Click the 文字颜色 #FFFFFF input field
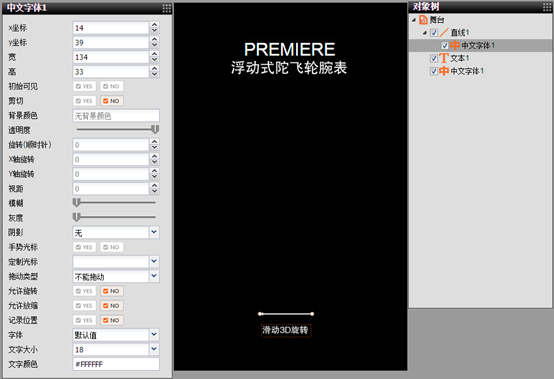554x379 pixels. [116, 364]
